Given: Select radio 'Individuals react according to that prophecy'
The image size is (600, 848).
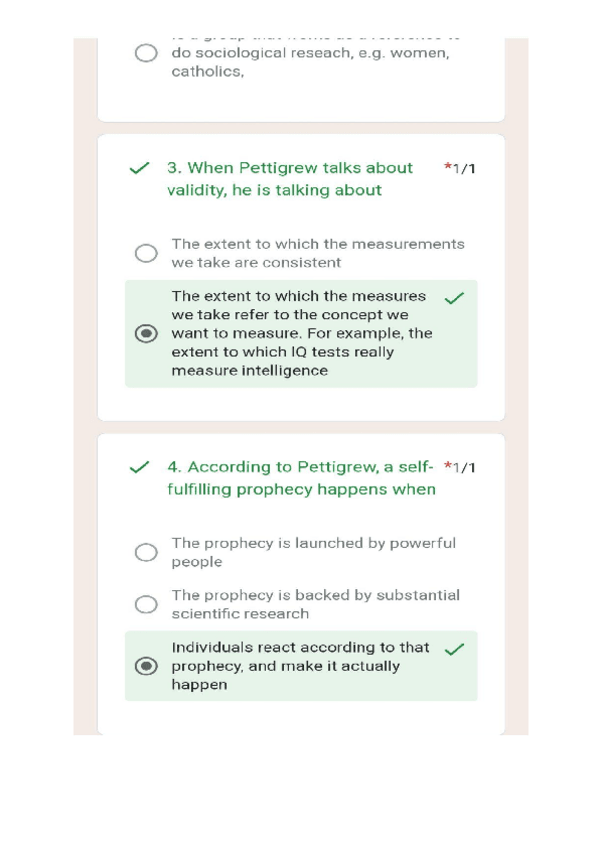Looking at the screenshot, I should 146,666.
